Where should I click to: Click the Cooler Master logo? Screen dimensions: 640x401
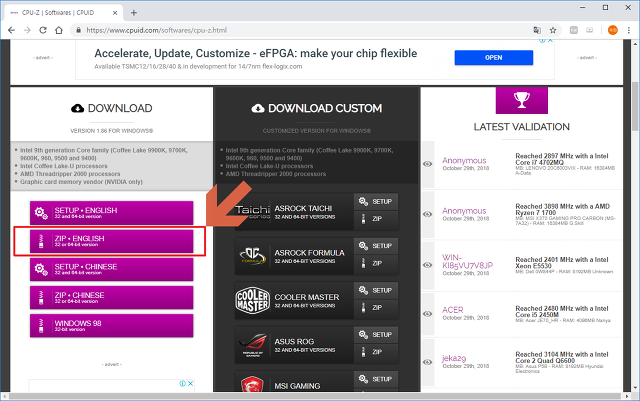pyautogui.click(x=253, y=300)
